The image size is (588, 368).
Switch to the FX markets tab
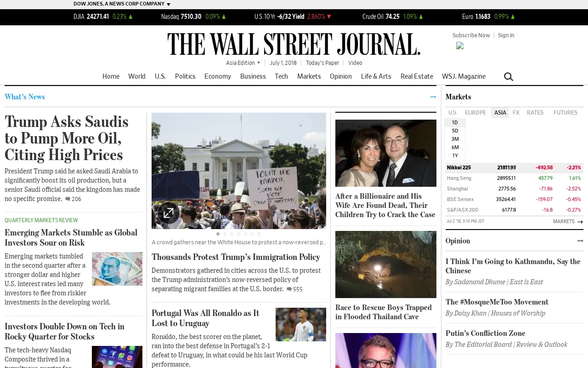pyautogui.click(x=516, y=113)
